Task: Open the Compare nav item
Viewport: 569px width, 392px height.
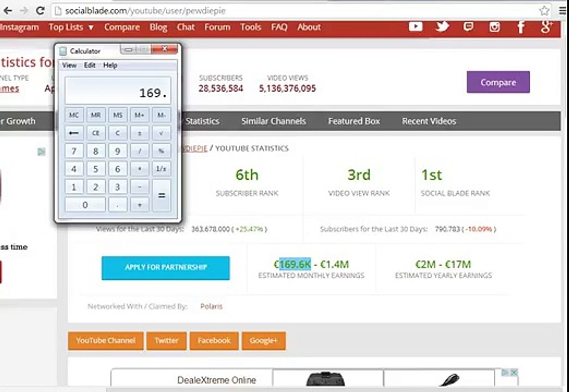Action: tap(122, 27)
